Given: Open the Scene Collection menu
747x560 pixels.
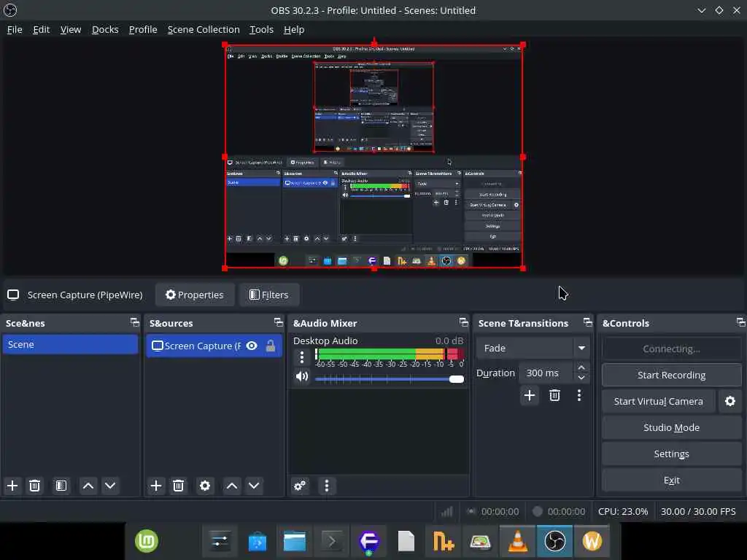Looking at the screenshot, I should pyautogui.click(x=204, y=29).
